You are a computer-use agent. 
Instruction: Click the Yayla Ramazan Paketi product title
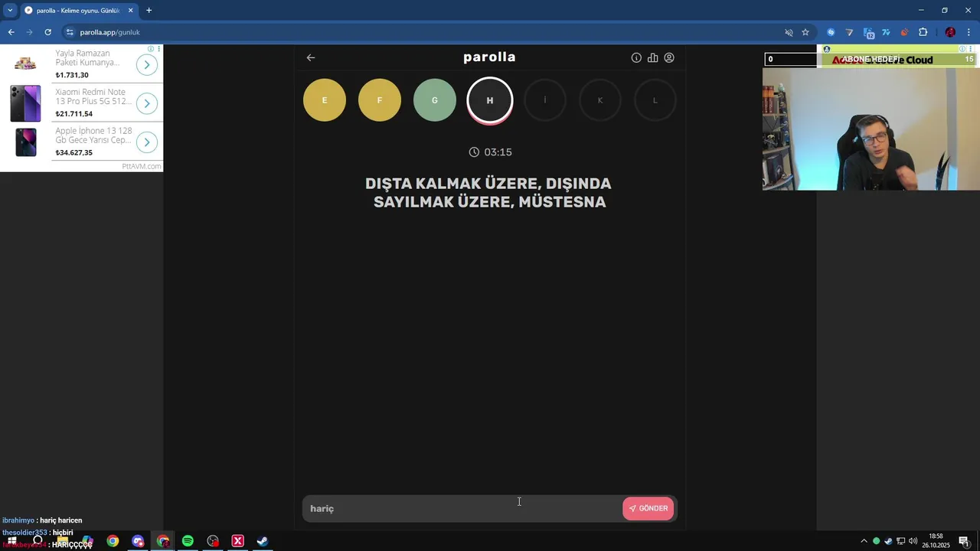[87, 57]
